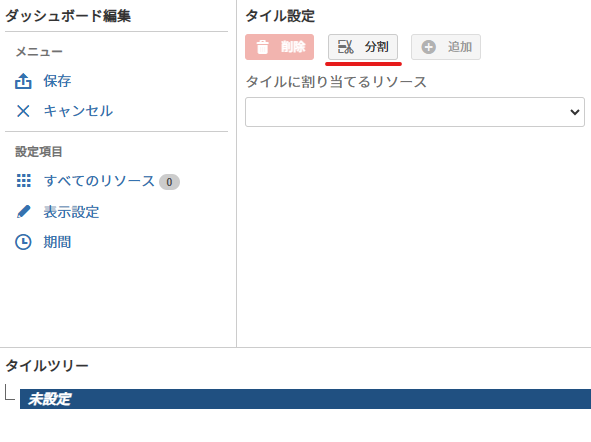Image resolution: width=591 pixels, height=442 pixels.
Task: Click the 削除 button text
Action: click(x=293, y=47)
